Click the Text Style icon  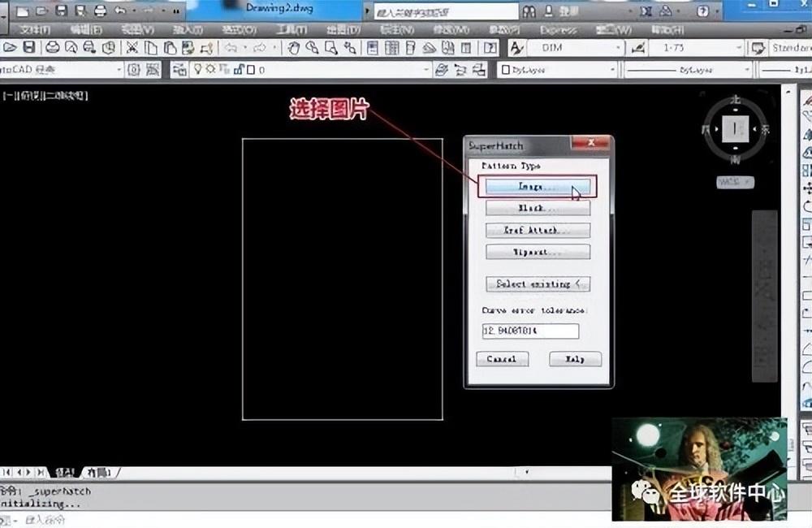(516, 48)
